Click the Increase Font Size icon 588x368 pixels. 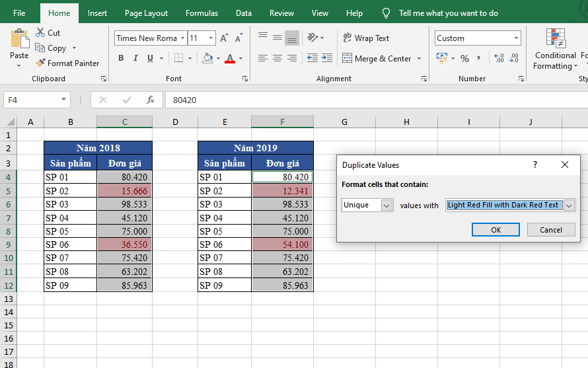(225, 38)
